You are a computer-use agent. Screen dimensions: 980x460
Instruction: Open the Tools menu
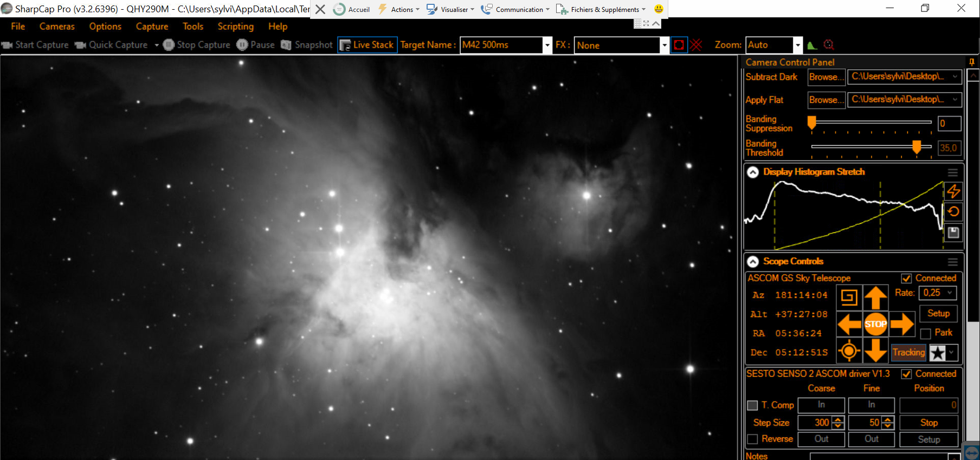point(193,27)
